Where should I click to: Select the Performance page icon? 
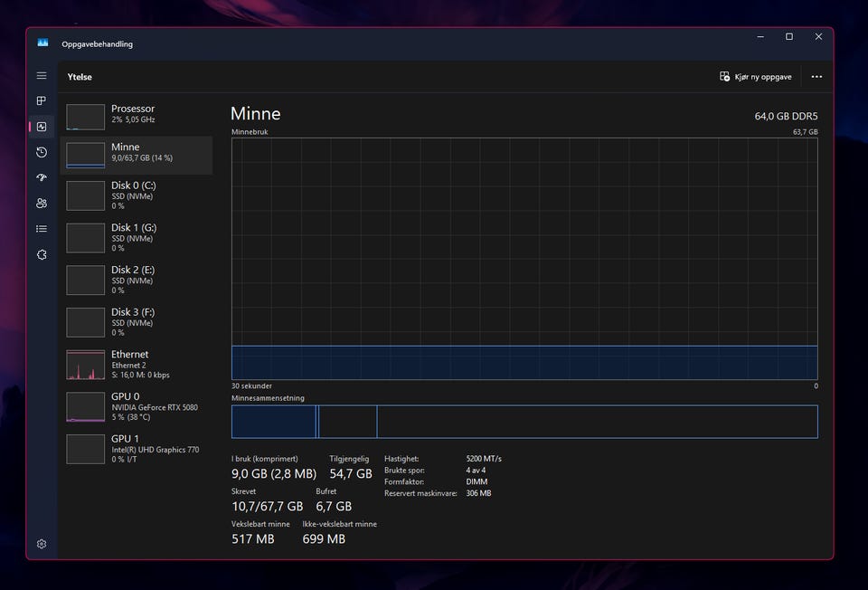click(x=42, y=127)
